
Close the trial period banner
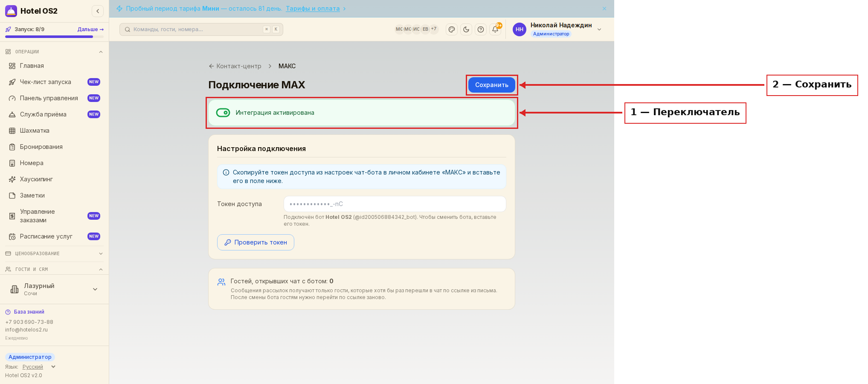[x=604, y=9]
